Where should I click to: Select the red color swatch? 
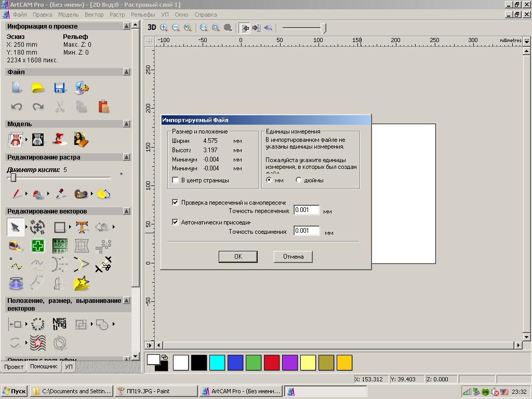271,363
